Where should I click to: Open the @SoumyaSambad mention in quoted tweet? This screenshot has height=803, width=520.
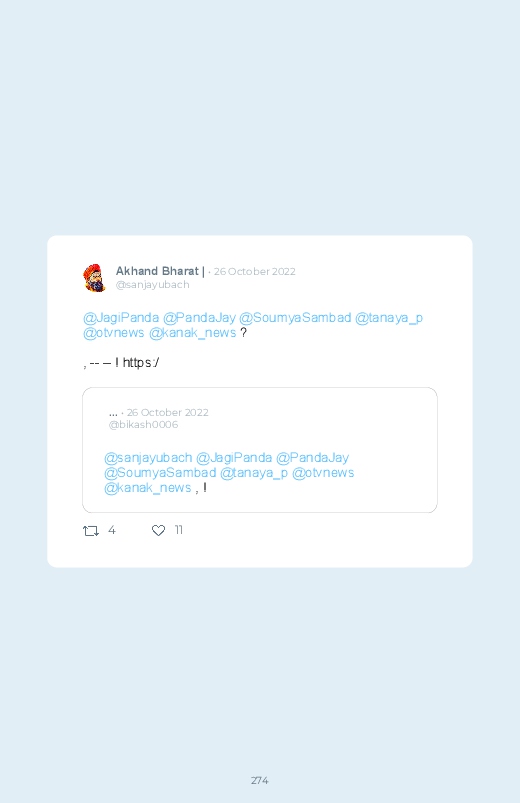(x=160, y=473)
